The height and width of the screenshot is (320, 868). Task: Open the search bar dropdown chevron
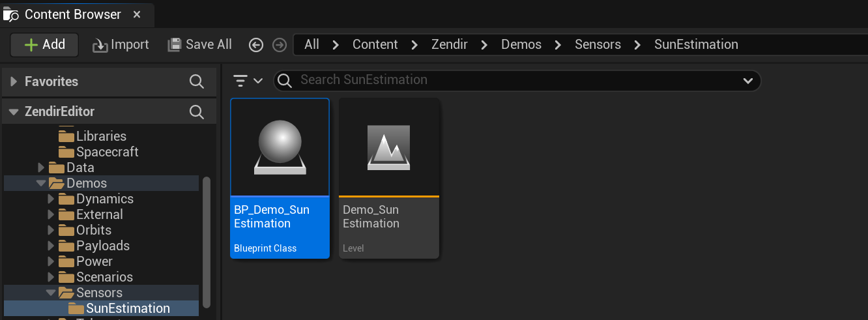[x=747, y=80]
